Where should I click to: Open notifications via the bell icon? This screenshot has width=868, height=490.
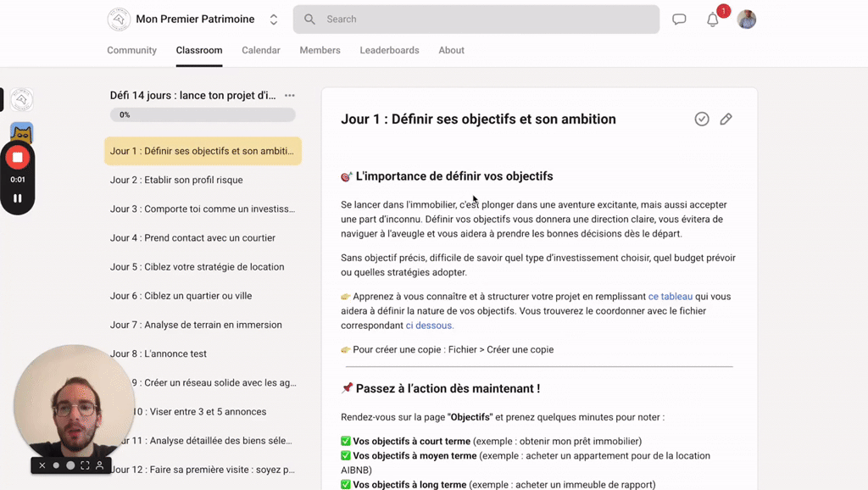click(x=713, y=19)
